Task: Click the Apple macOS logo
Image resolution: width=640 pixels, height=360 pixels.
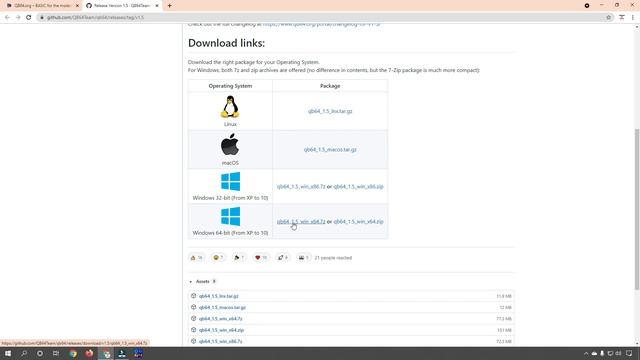Action: [x=230, y=144]
